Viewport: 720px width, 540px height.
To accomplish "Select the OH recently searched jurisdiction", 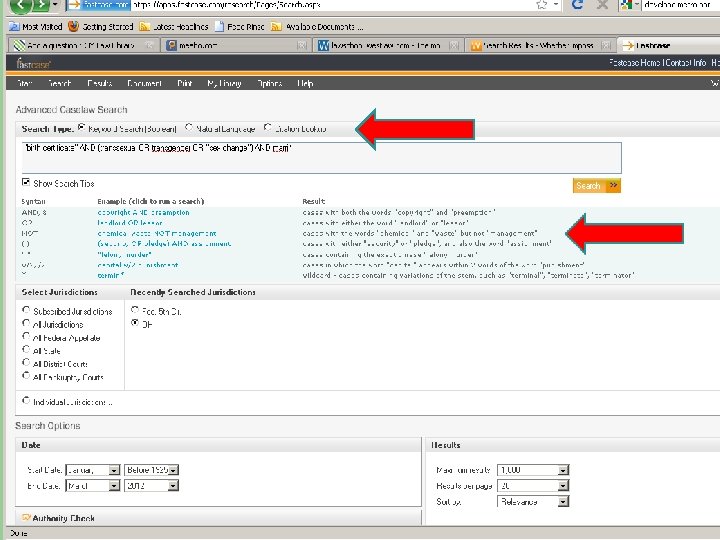I will (135, 323).
